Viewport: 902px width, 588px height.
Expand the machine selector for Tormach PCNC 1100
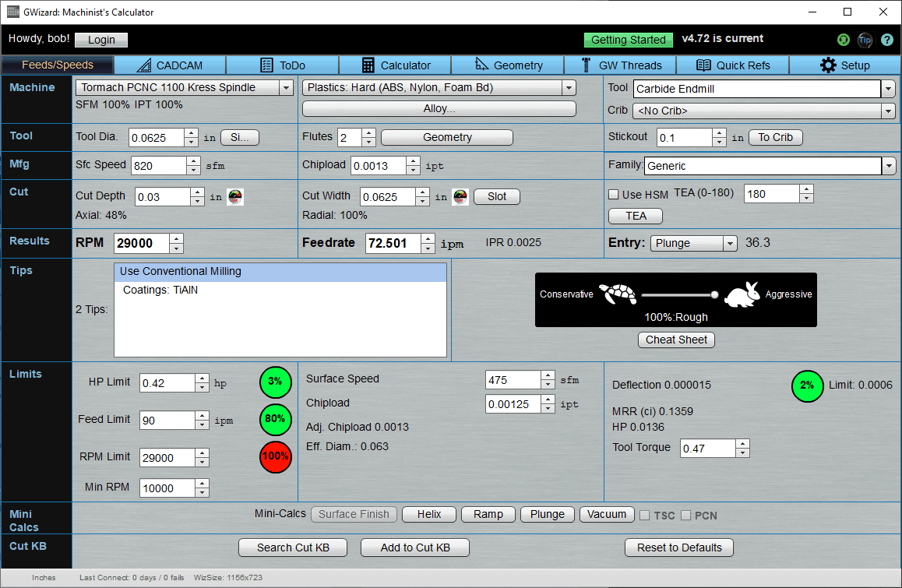(x=285, y=87)
